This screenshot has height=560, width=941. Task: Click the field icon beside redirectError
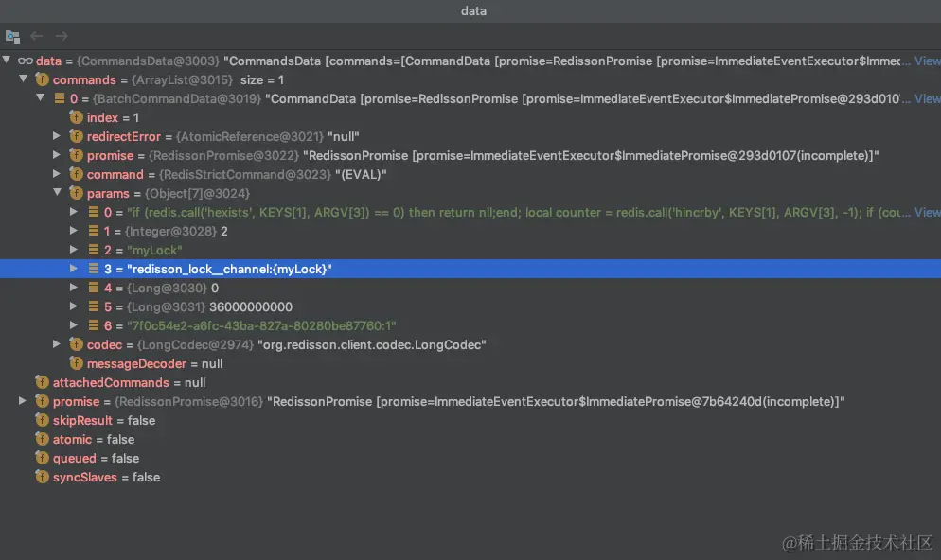click(77, 136)
